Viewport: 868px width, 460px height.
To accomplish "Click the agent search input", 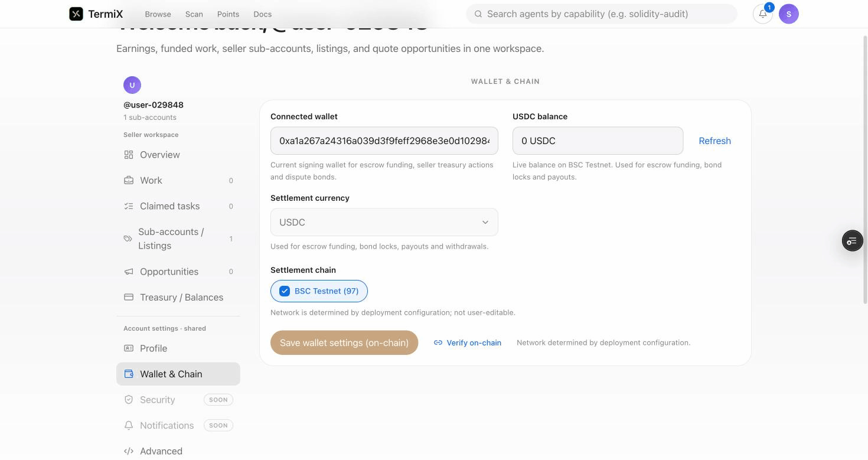I will pyautogui.click(x=602, y=14).
